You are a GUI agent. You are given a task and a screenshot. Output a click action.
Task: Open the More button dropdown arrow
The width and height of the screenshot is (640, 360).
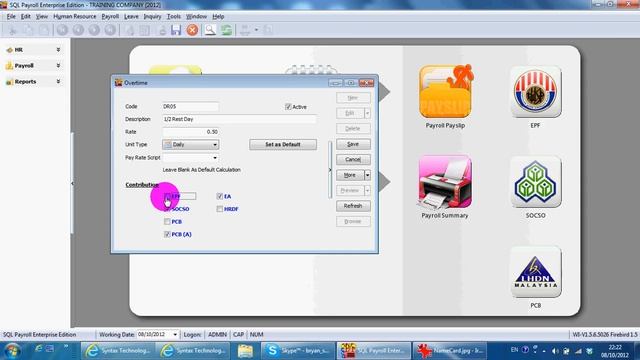pyautogui.click(x=367, y=175)
